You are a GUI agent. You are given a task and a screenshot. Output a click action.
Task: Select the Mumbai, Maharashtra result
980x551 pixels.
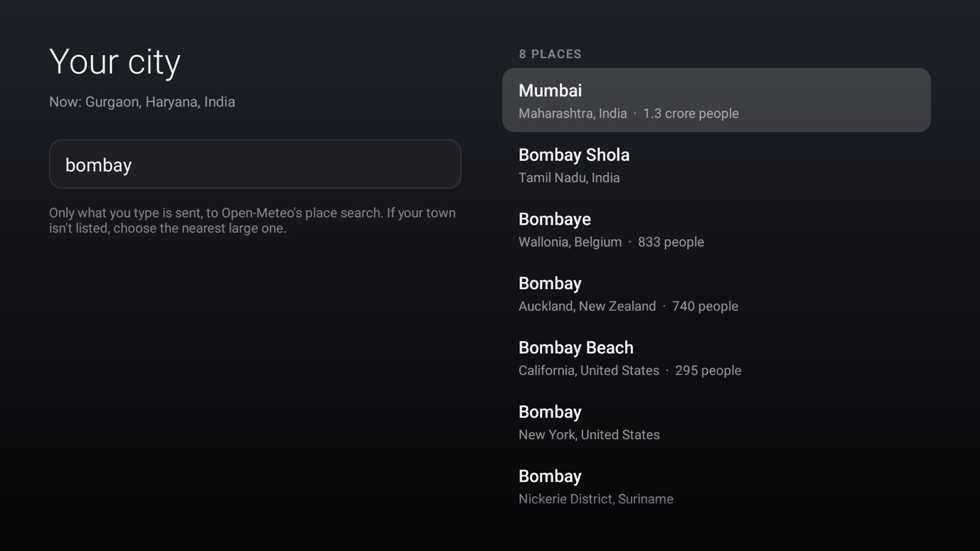click(716, 100)
